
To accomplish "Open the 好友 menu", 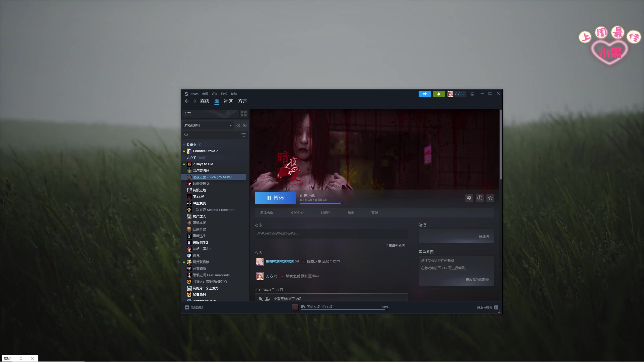I will tap(215, 94).
